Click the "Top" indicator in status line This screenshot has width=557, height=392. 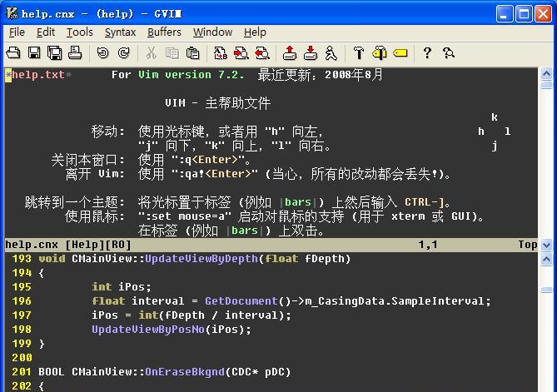click(x=527, y=245)
